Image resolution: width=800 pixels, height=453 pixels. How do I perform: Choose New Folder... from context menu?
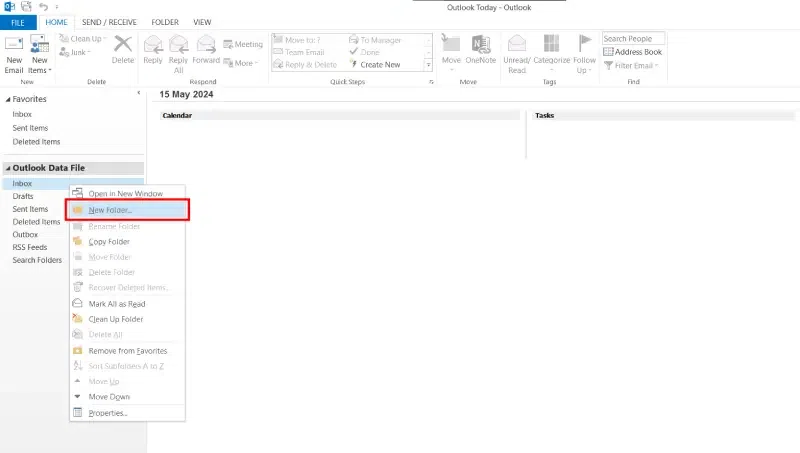tap(128, 210)
